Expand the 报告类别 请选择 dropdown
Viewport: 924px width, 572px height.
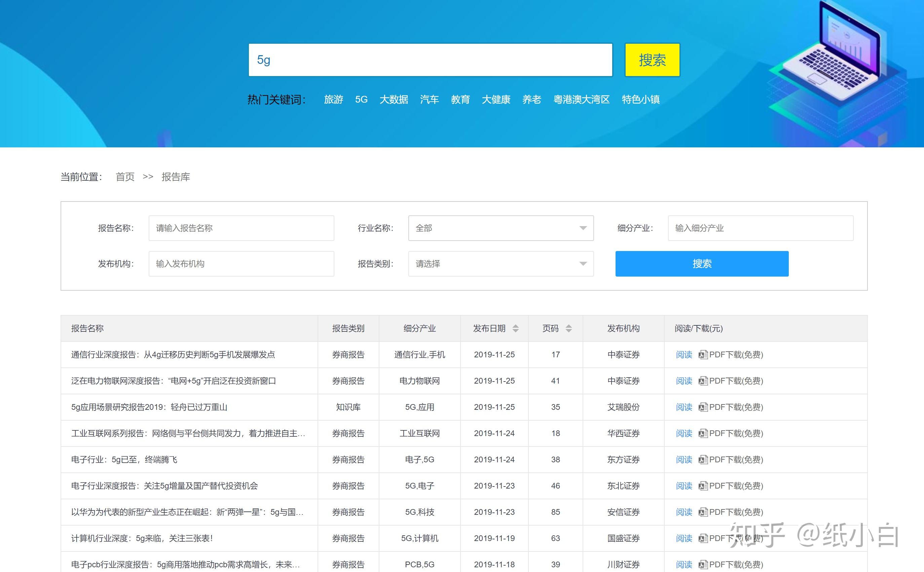point(501,264)
